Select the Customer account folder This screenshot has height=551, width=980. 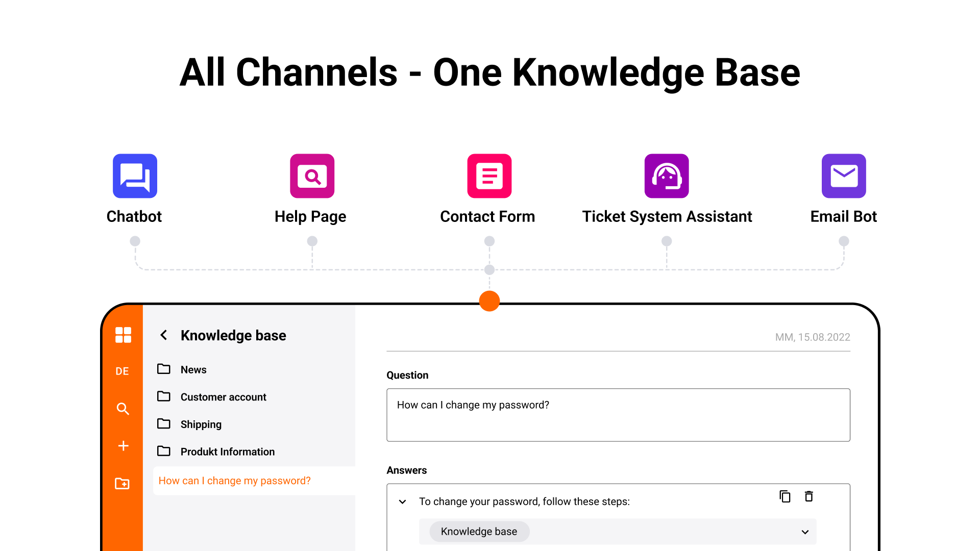click(x=223, y=396)
